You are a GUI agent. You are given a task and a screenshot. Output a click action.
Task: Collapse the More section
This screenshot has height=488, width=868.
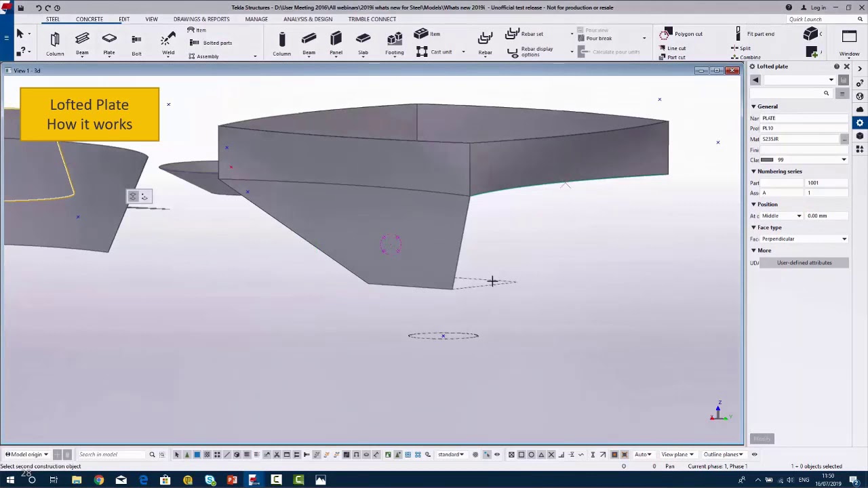pos(753,251)
